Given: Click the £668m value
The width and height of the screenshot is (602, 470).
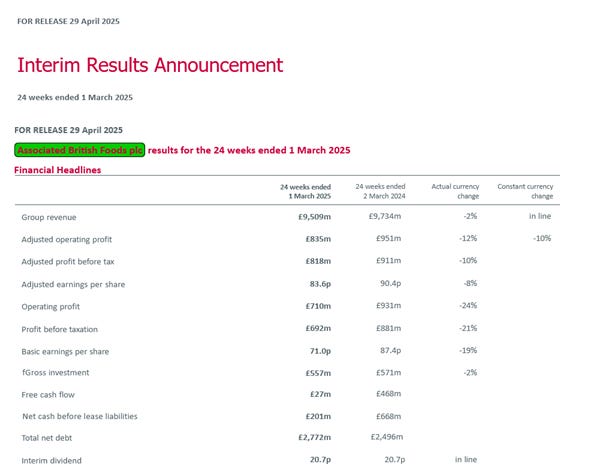Looking at the screenshot, I should click(x=389, y=416).
